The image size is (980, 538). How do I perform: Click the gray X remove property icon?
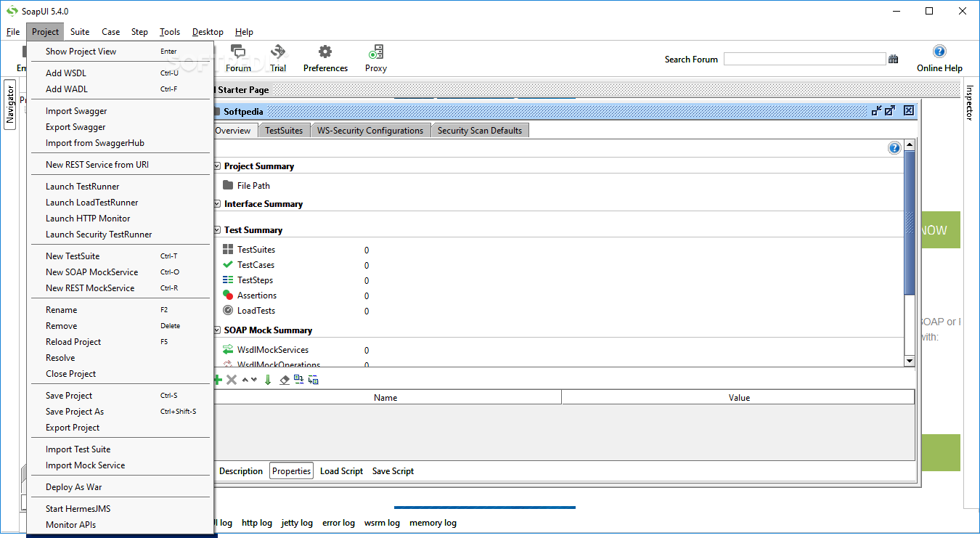(232, 380)
